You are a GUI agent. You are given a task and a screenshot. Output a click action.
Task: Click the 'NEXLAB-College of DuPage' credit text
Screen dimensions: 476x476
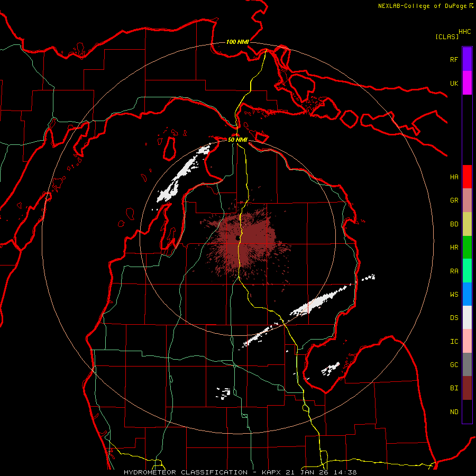click(422, 6)
